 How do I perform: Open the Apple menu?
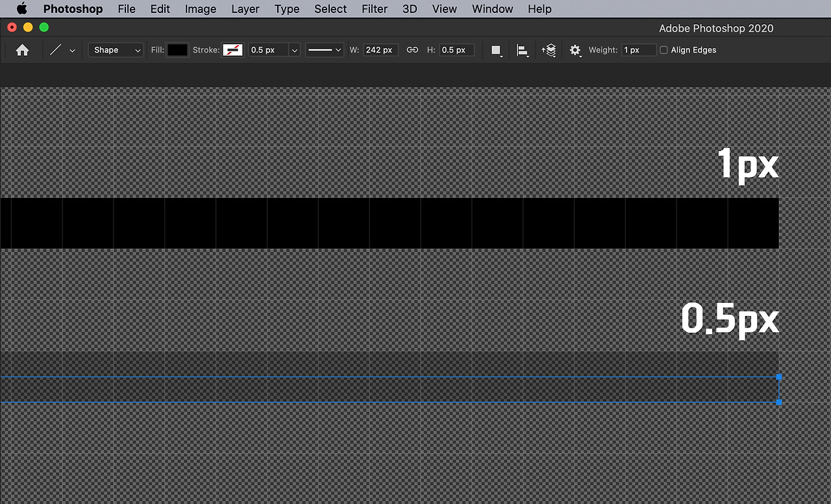22,8
